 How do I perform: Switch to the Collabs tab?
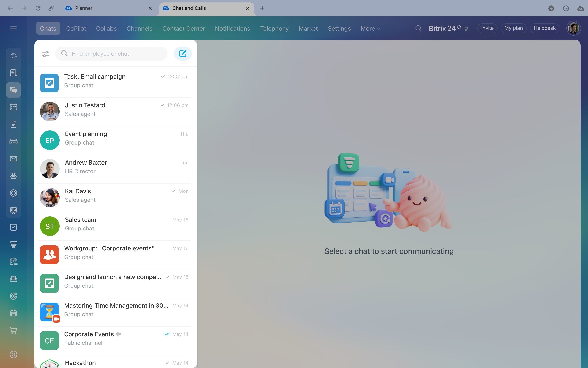point(106,28)
